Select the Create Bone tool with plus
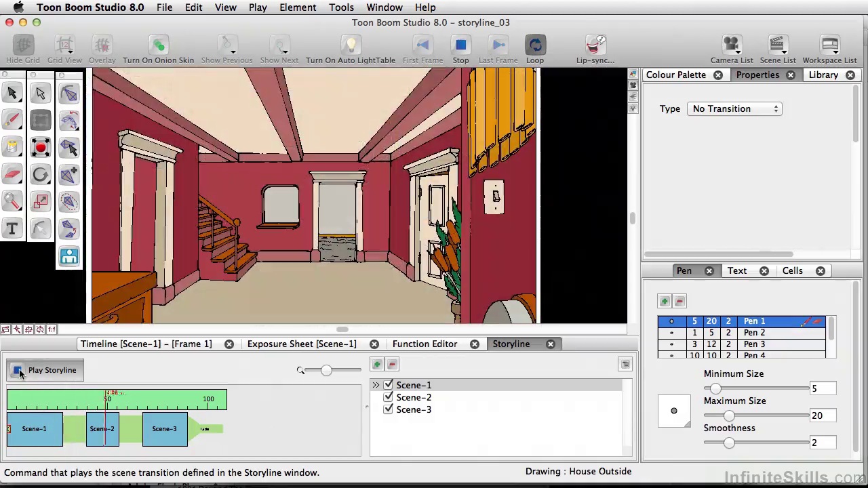 [69, 174]
